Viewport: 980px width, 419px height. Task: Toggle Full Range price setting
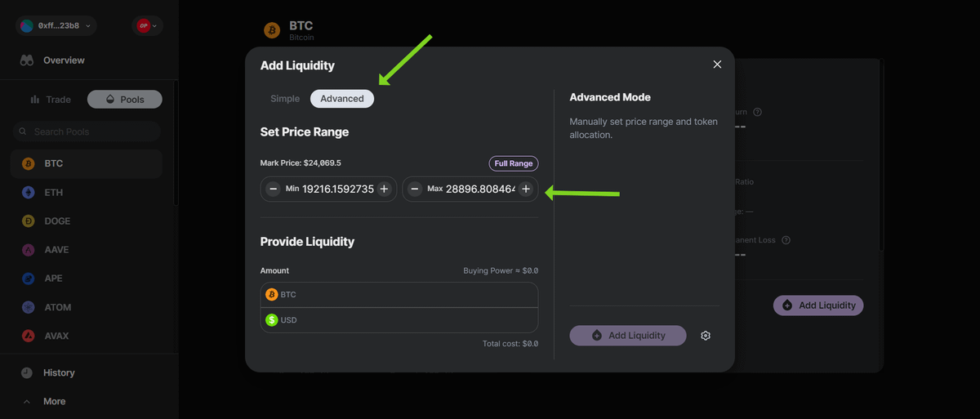pyautogui.click(x=514, y=163)
